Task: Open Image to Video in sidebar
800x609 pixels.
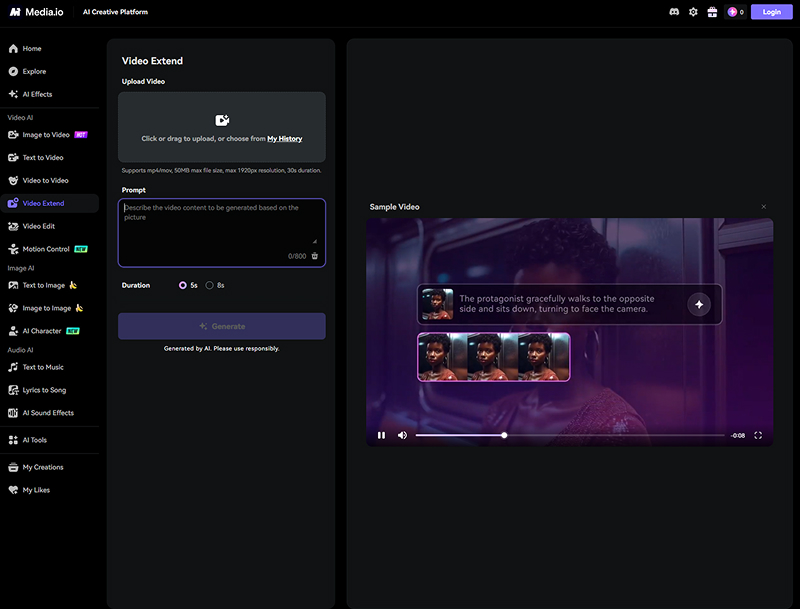Action: 46,135
